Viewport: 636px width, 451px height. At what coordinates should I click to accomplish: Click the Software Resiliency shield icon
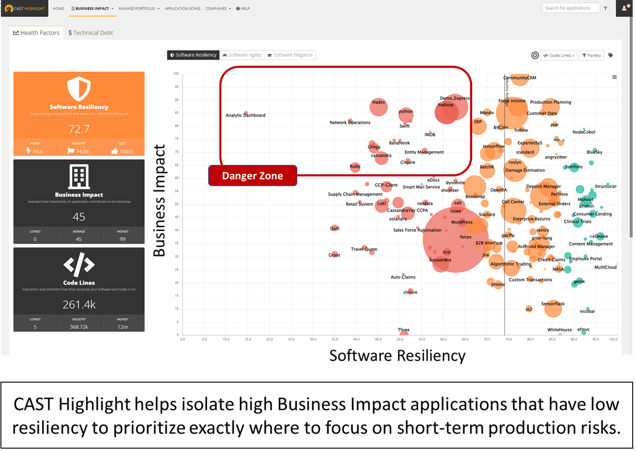pos(78,88)
